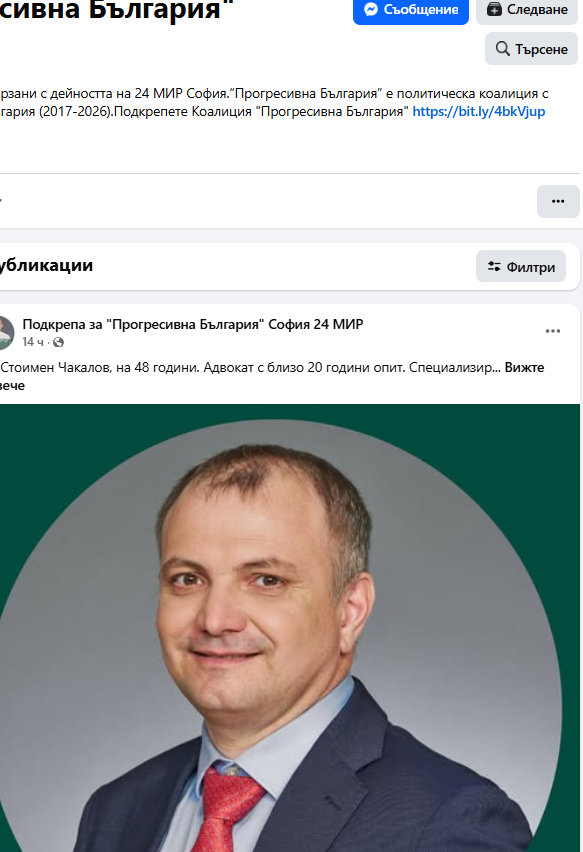
Task: Open the post author's page name link
Action: 193,324
